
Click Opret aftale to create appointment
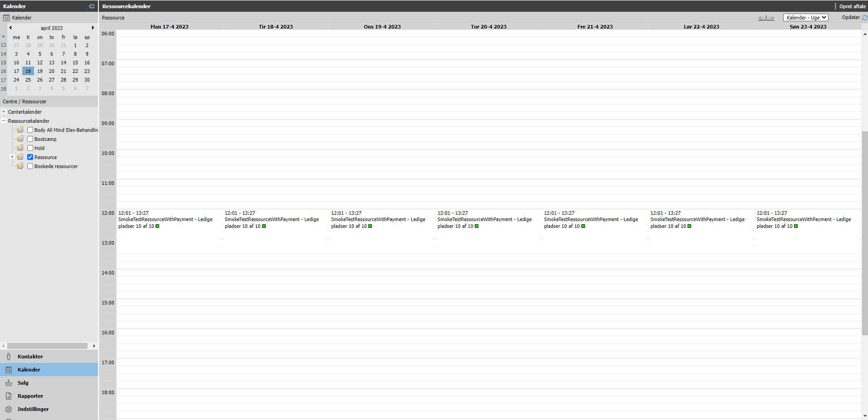pos(852,6)
